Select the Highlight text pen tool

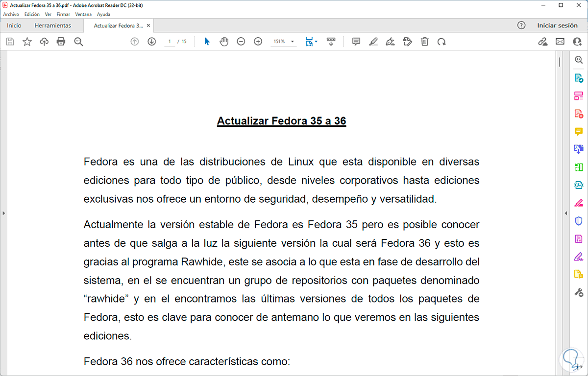[373, 42]
